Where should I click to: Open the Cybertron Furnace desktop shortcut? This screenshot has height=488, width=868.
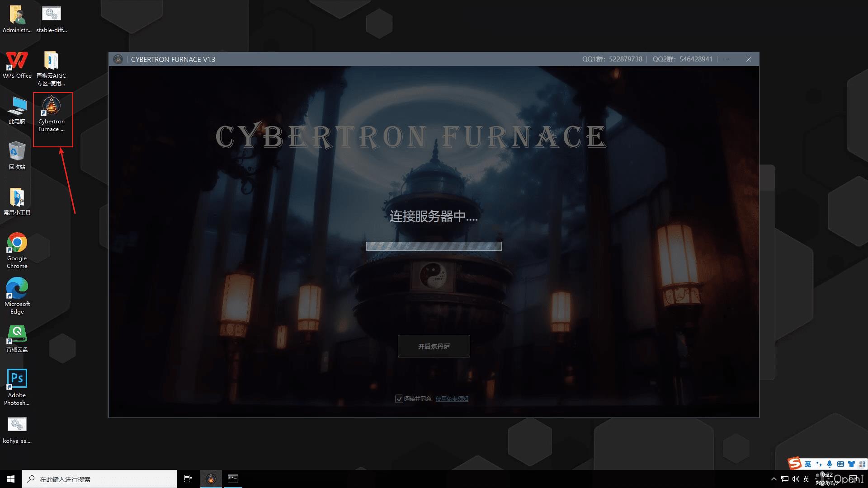point(51,111)
